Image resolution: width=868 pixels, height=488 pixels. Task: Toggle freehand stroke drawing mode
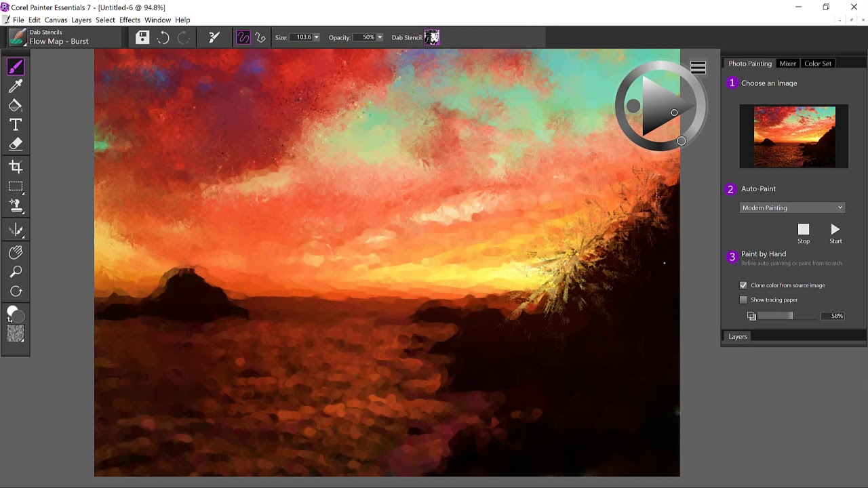243,37
